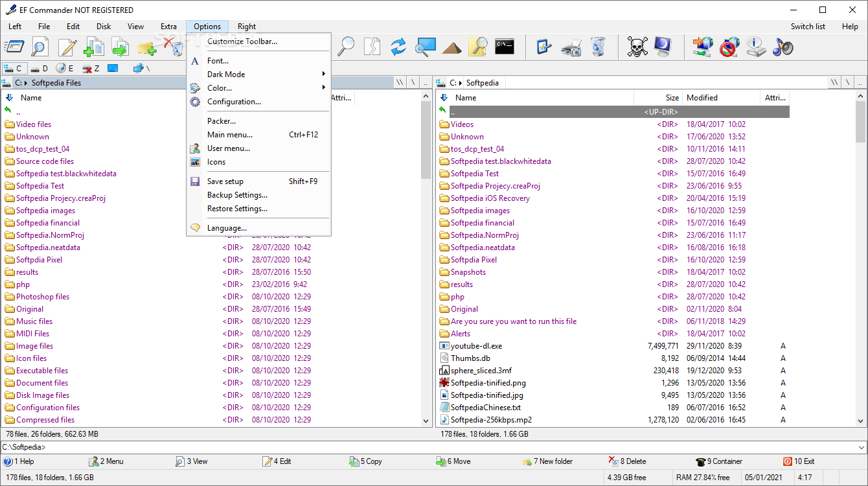This screenshot has height=486, width=868.
Task: Click the 9 Container function button
Action: [719, 461]
